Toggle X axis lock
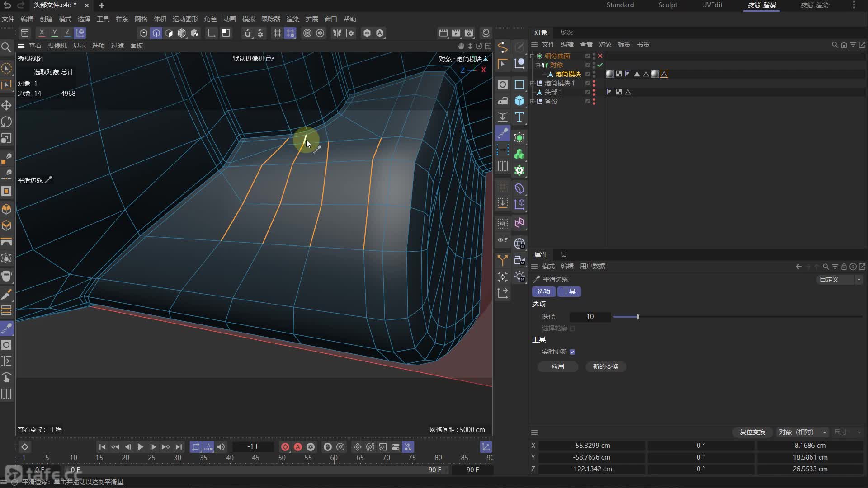The width and height of the screenshot is (868, 488). (42, 33)
